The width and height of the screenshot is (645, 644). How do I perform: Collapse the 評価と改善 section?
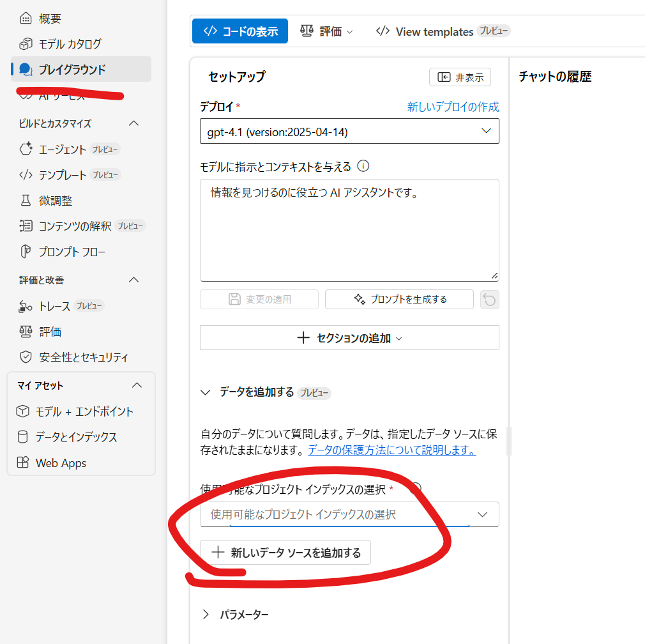click(133, 280)
